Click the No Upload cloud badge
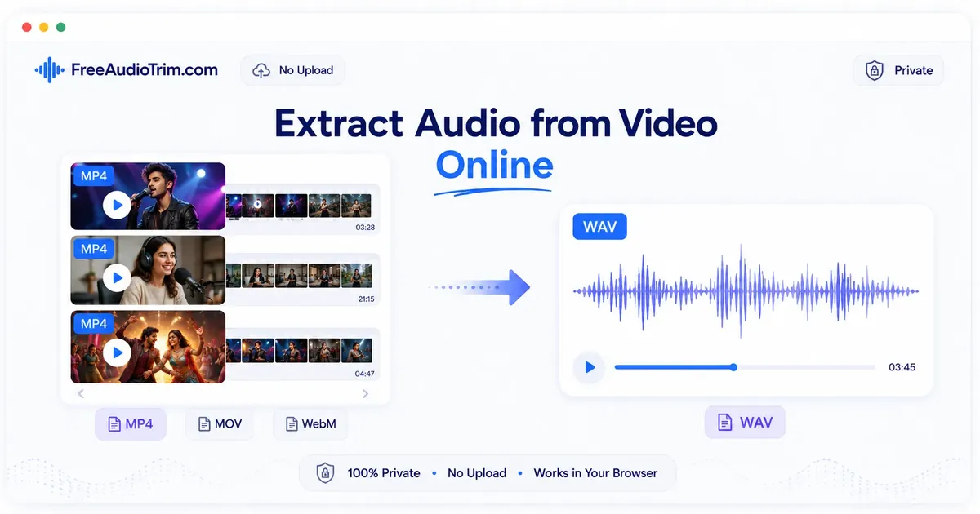The width and height of the screenshot is (980, 514). click(293, 70)
